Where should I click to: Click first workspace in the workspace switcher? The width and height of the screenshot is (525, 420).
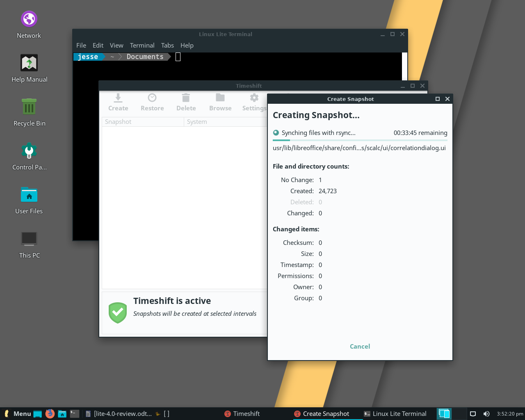(444, 414)
